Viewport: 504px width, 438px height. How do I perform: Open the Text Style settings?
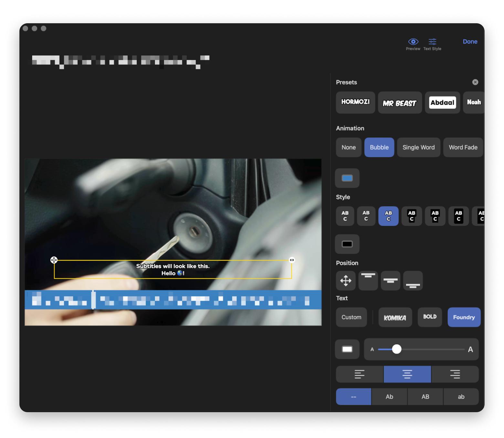click(x=432, y=42)
